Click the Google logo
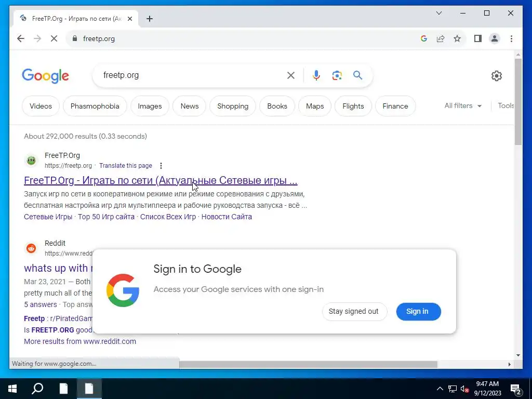 click(x=46, y=76)
